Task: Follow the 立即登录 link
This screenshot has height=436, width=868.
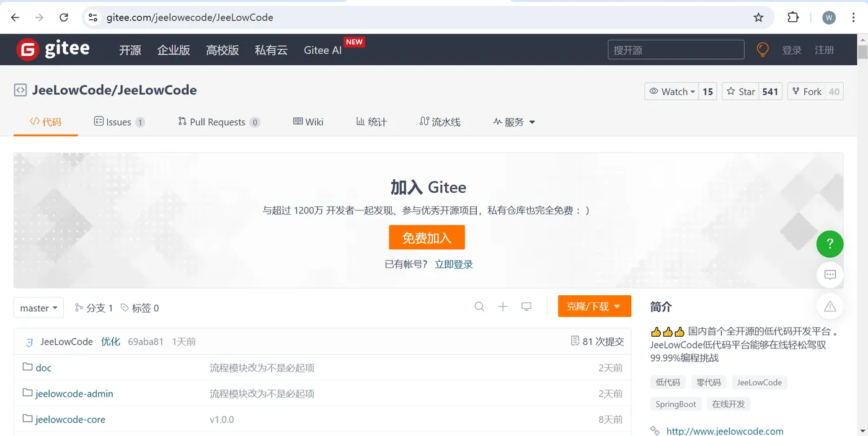Action: (454, 264)
